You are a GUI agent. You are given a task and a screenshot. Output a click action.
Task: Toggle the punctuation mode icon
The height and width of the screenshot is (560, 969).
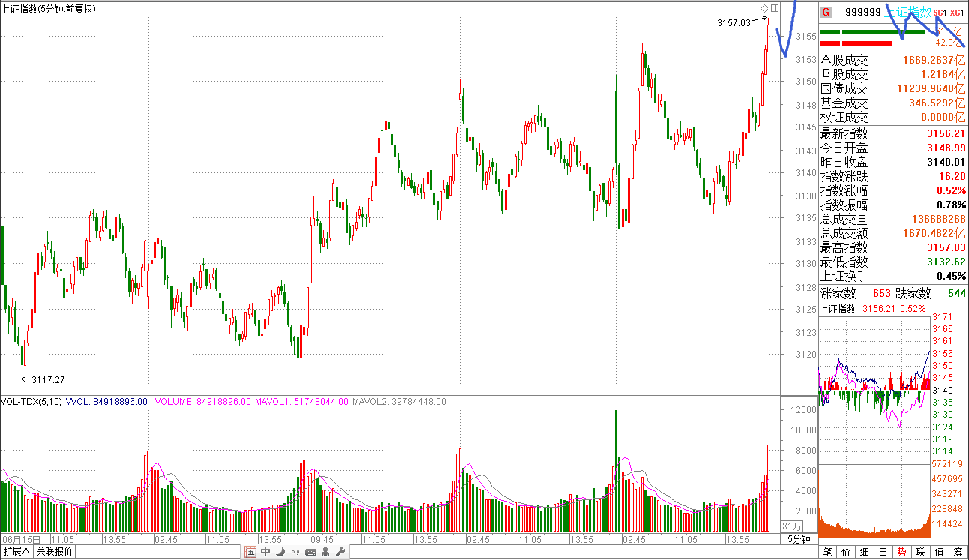295,553
